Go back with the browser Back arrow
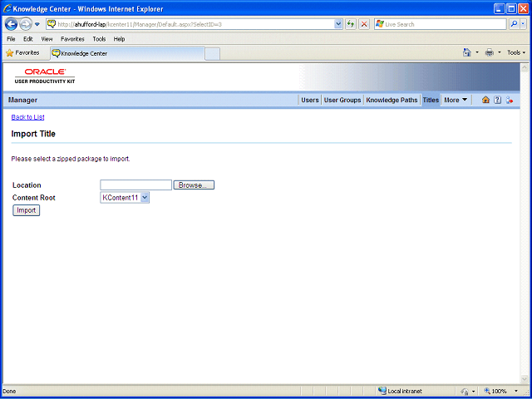Viewport: 532px width, 399px height. point(11,24)
